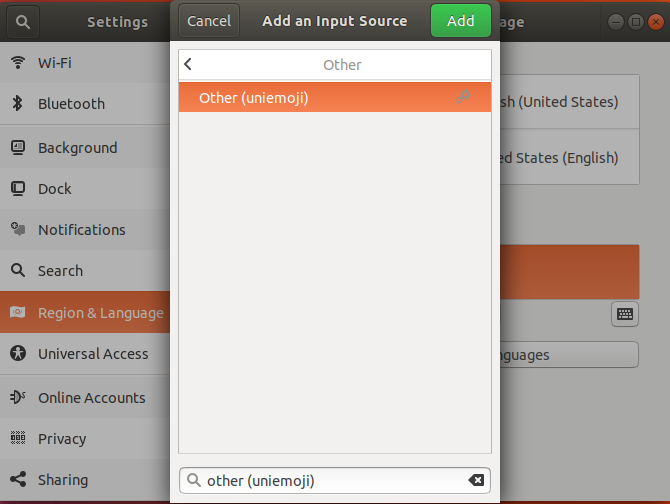Click the Privacy icon in sidebar
Screen dimensions: 670x504
(x=17, y=438)
